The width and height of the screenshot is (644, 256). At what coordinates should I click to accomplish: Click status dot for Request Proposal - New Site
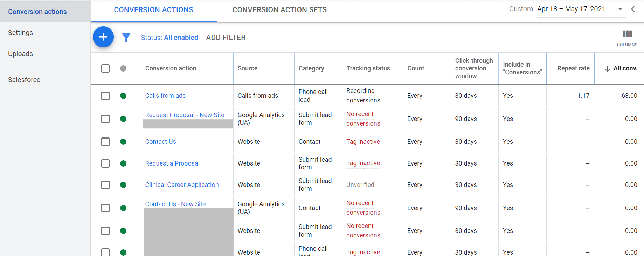click(x=123, y=119)
